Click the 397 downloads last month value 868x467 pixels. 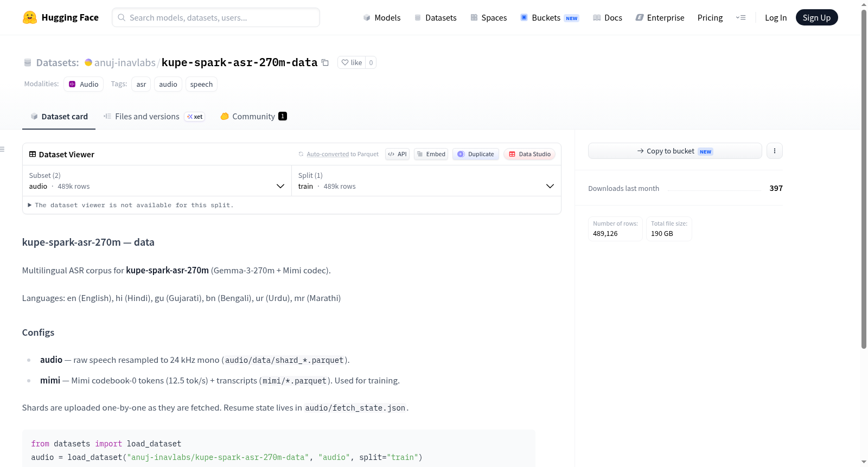pyautogui.click(x=776, y=188)
